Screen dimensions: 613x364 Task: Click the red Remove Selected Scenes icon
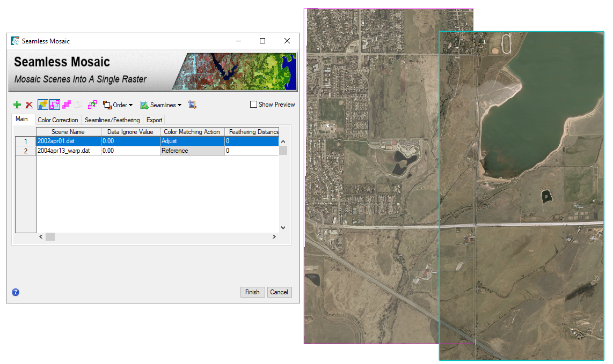(x=29, y=105)
